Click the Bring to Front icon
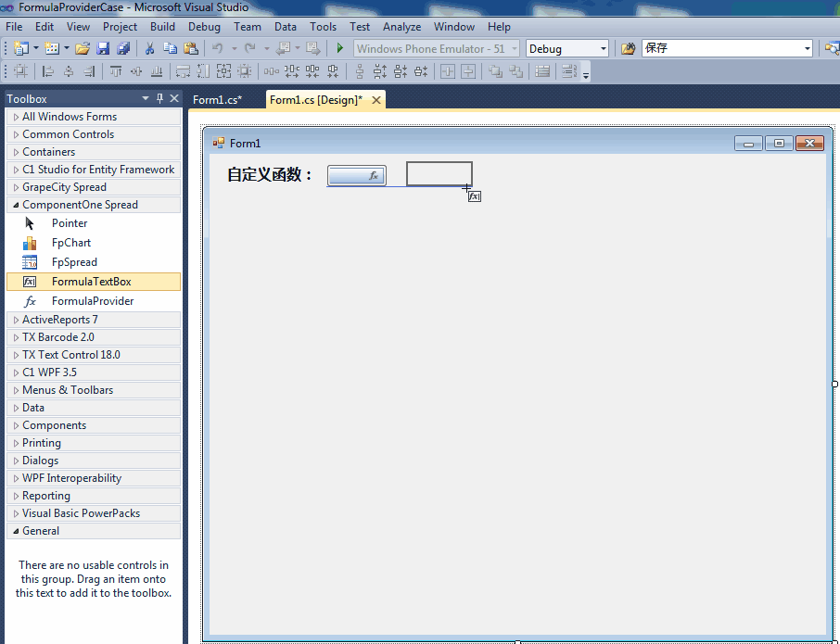Screen dimensions: 840x644 495,71
